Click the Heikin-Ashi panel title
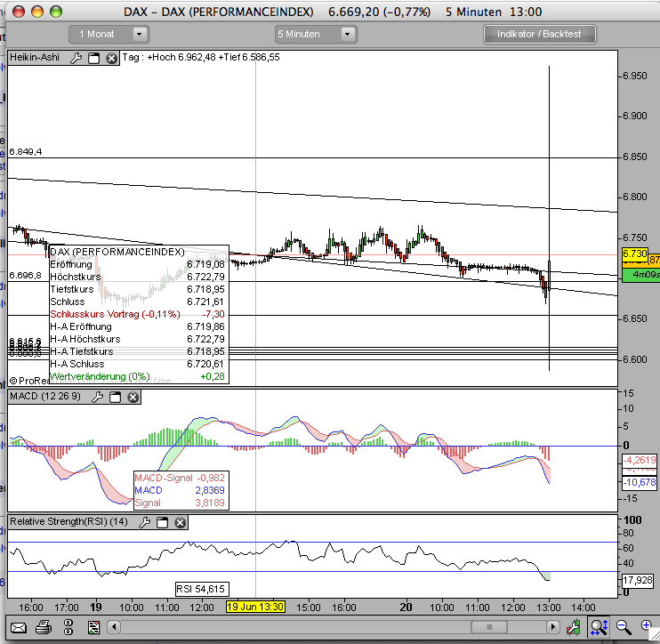 [x=35, y=57]
